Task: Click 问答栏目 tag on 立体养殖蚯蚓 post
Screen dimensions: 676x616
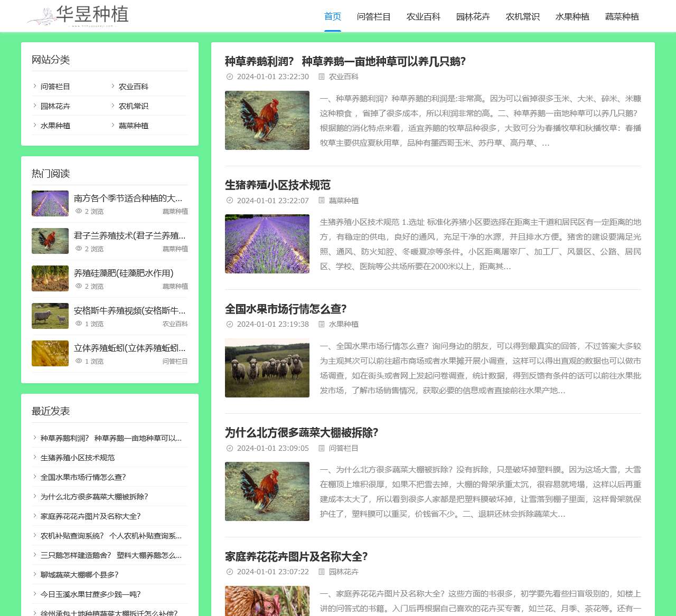Action: tap(175, 362)
